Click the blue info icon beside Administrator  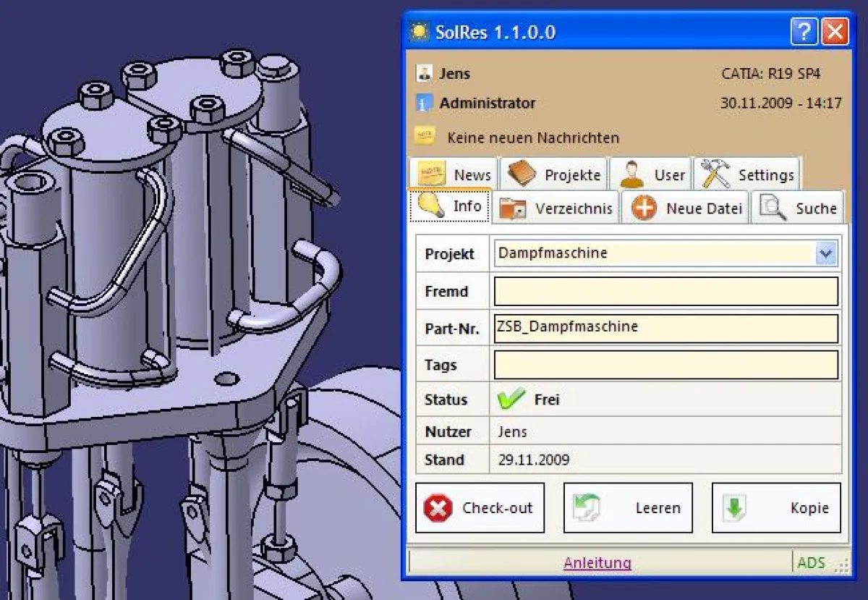(425, 103)
